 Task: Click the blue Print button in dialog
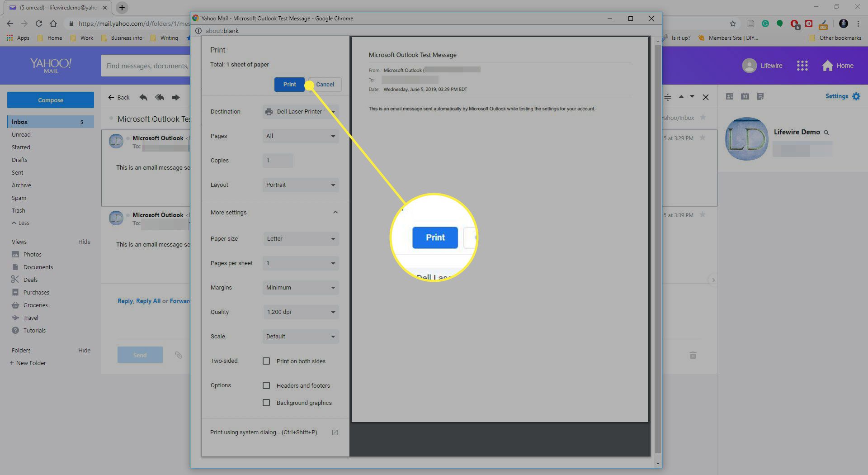289,85
